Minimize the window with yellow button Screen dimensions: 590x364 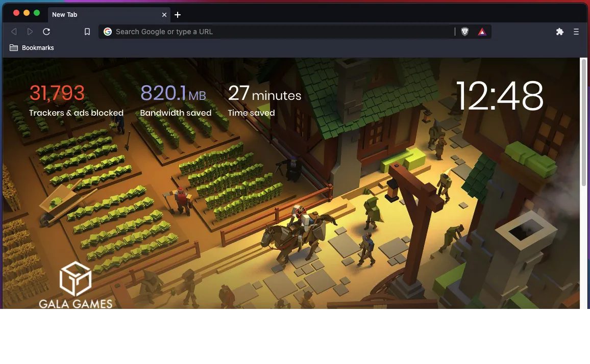coord(27,13)
